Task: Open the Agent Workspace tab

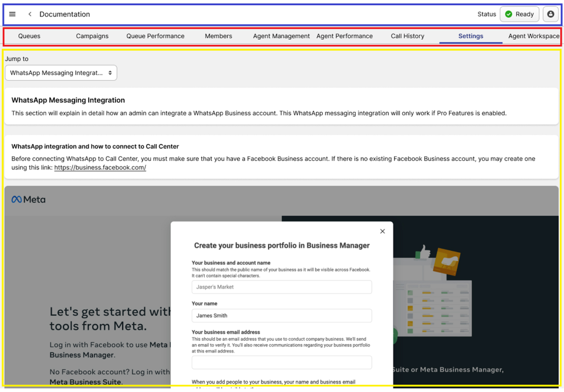Action: click(534, 36)
